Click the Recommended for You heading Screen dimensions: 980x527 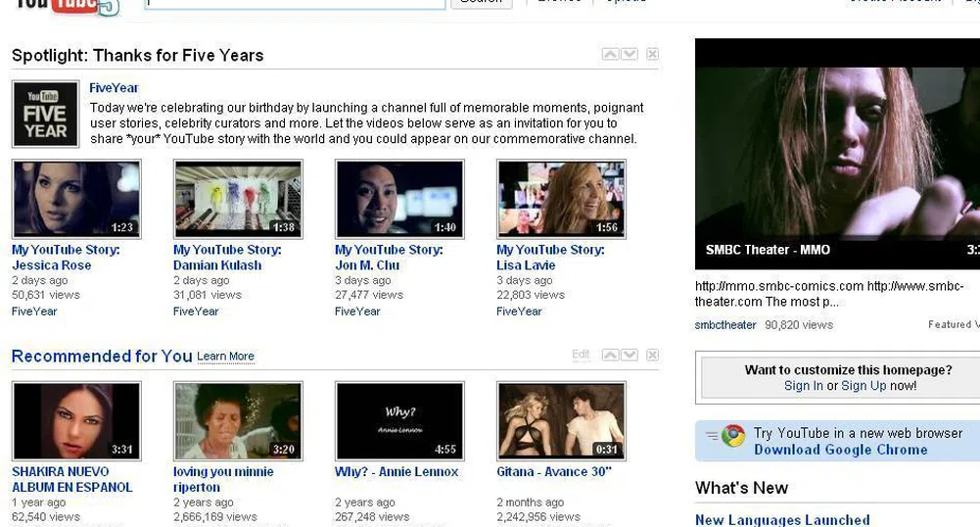(x=102, y=356)
